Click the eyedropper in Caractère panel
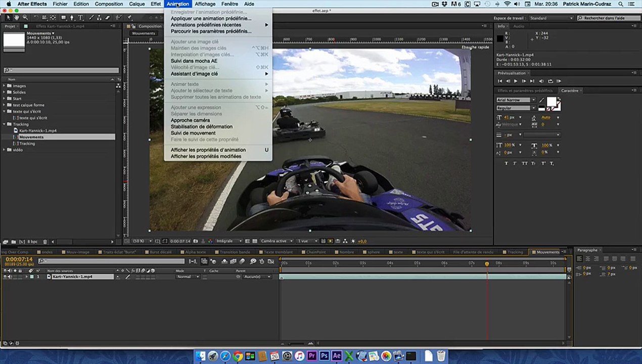Screen dimensions: 642x364 click(x=541, y=100)
